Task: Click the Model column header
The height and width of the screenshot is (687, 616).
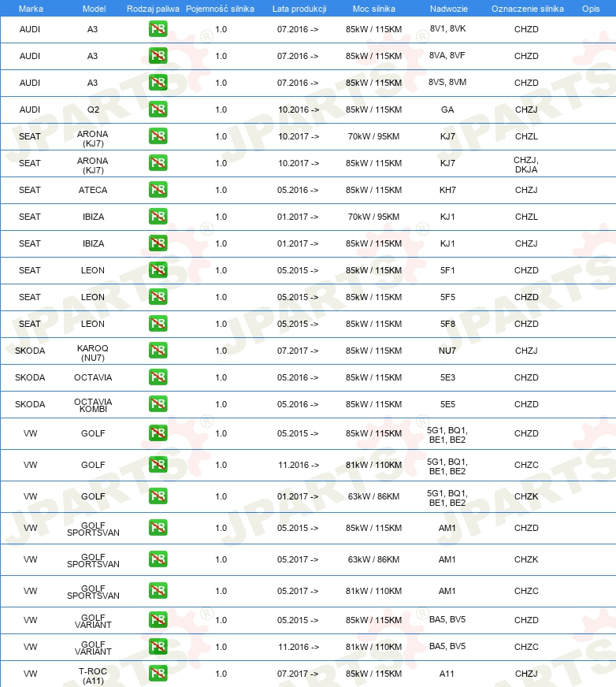Action: pos(95,9)
